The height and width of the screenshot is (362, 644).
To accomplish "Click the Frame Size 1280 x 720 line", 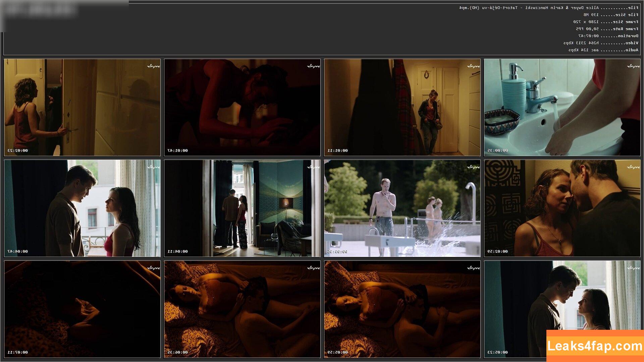I will 606,22.
